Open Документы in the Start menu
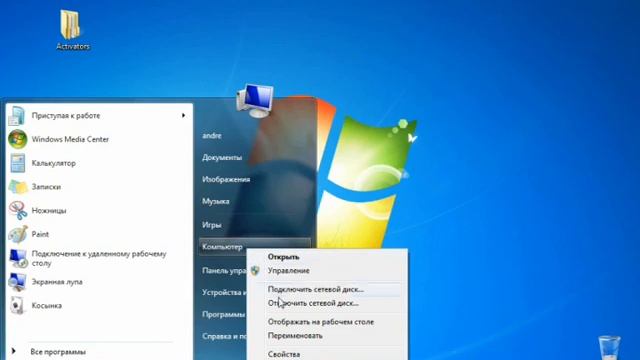 pyautogui.click(x=222, y=158)
